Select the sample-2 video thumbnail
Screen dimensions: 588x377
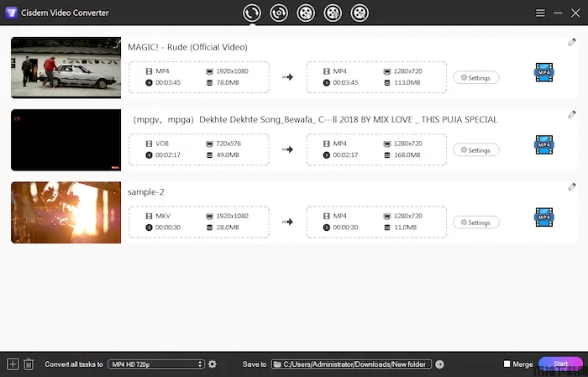click(x=66, y=213)
